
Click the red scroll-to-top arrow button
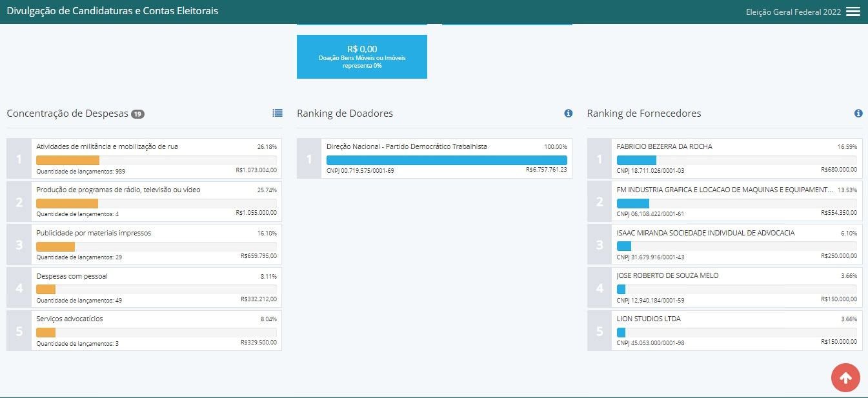pyautogui.click(x=845, y=377)
